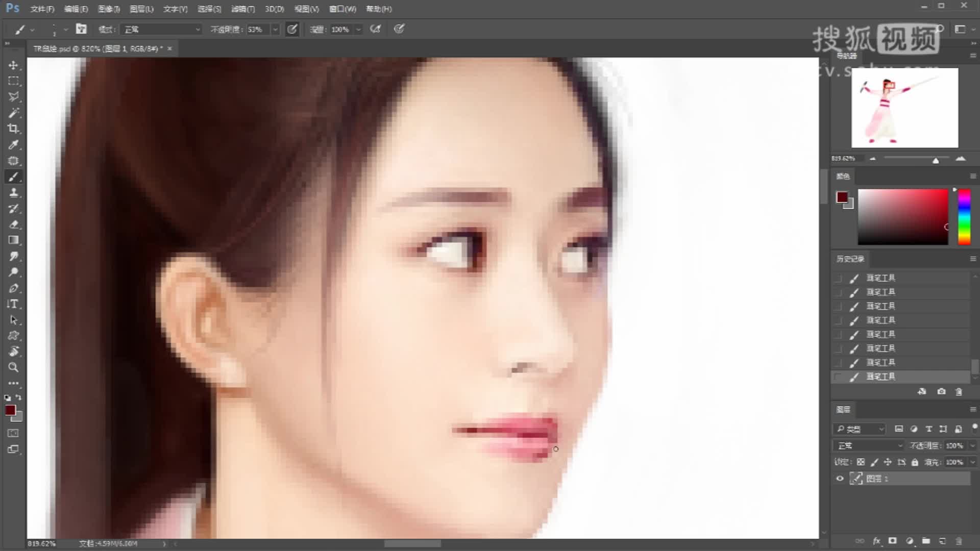Select the Gradient tool
Image resolution: width=980 pixels, height=551 pixels.
coord(14,240)
